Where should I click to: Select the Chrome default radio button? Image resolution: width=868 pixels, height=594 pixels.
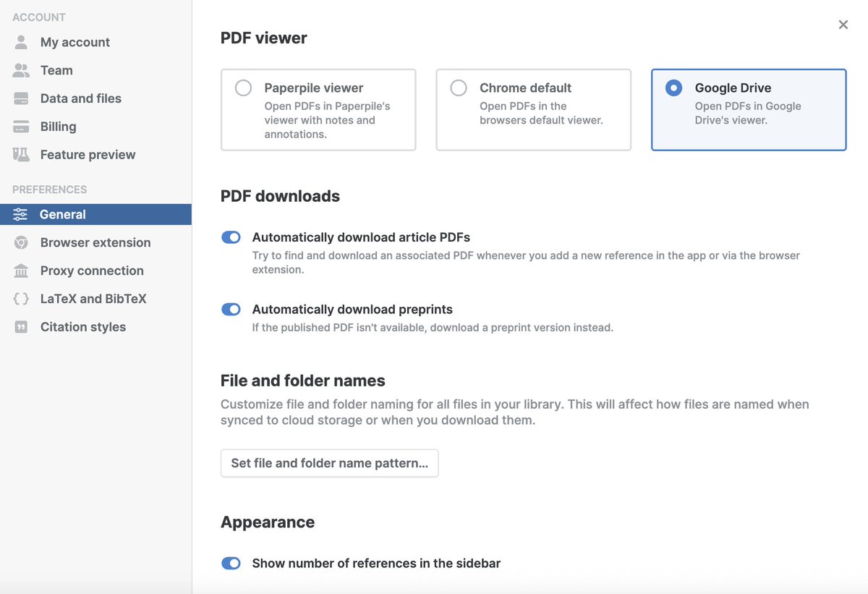click(459, 88)
